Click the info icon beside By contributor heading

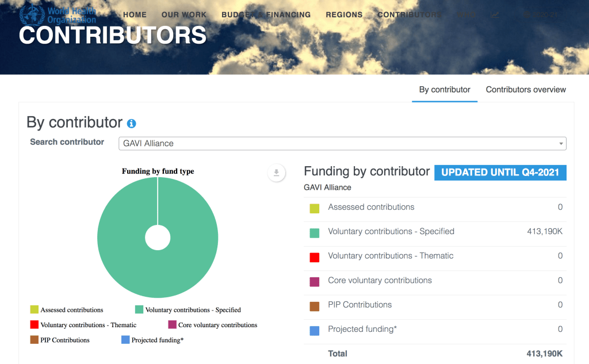coord(132,124)
